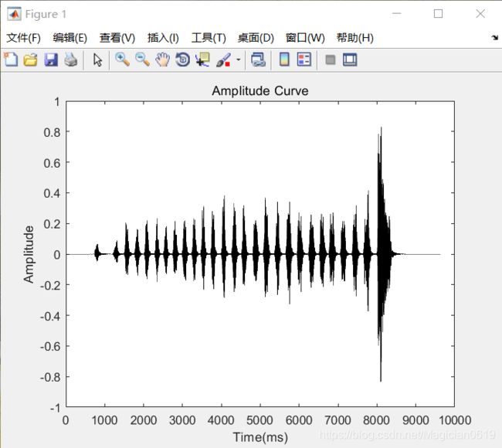Insert a legend using toolbar icon
This screenshot has width=502, height=448.
click(x=304, y=59)
